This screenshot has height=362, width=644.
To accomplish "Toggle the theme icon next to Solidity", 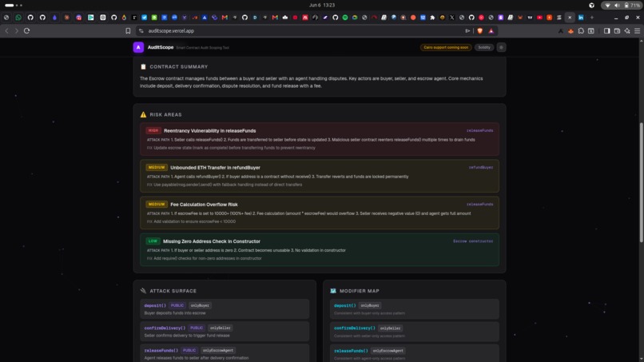I will click(x=501, y=47).
